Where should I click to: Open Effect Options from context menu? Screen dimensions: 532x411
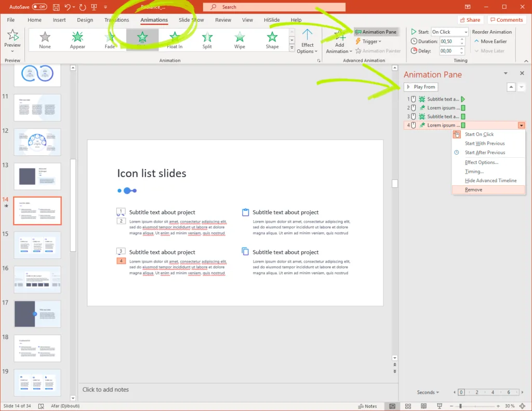click(x=488, y=162)
